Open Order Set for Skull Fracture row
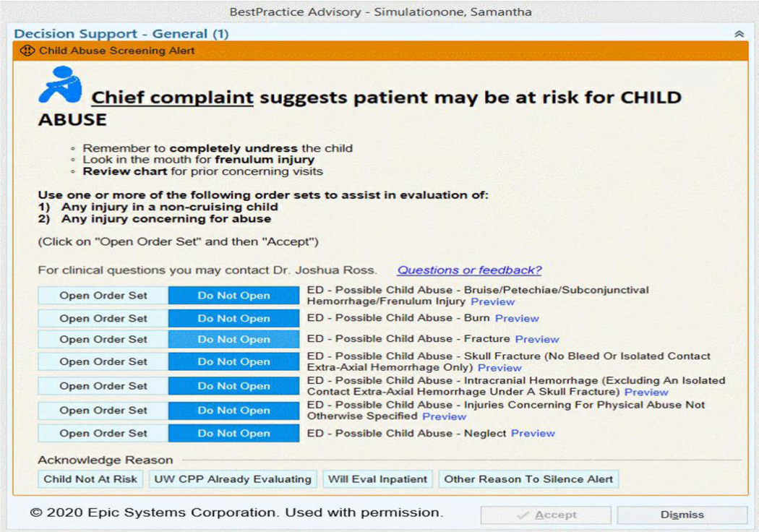The image size is (759, 532). pyautogui.click(x=103, y=361)
